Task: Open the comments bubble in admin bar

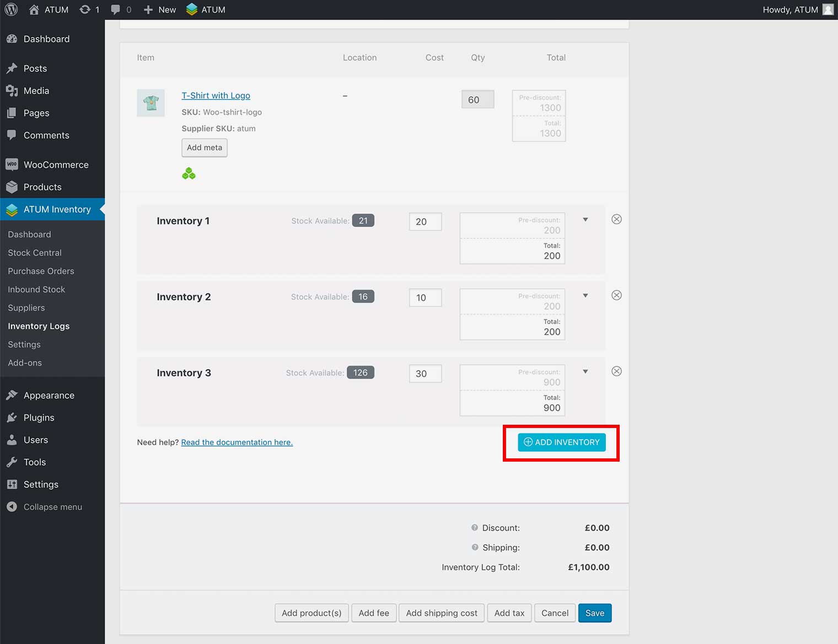Action: point(116,9)
